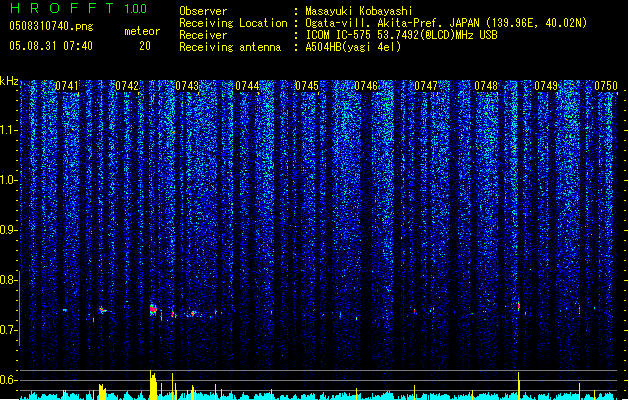Click the 0.8 frequency axis label
Viewport: 629px width, 400px height.
(9, 280)
